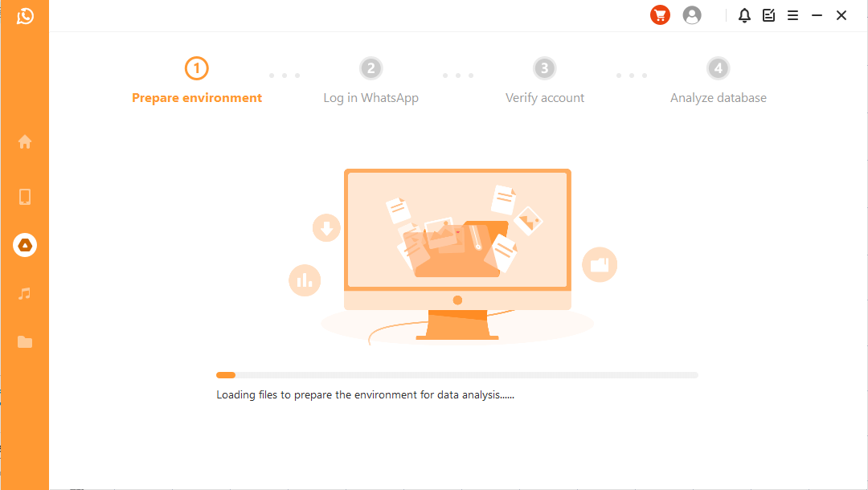Click the monitor illustration in center
868x490 pixels.
click(457, 255)
